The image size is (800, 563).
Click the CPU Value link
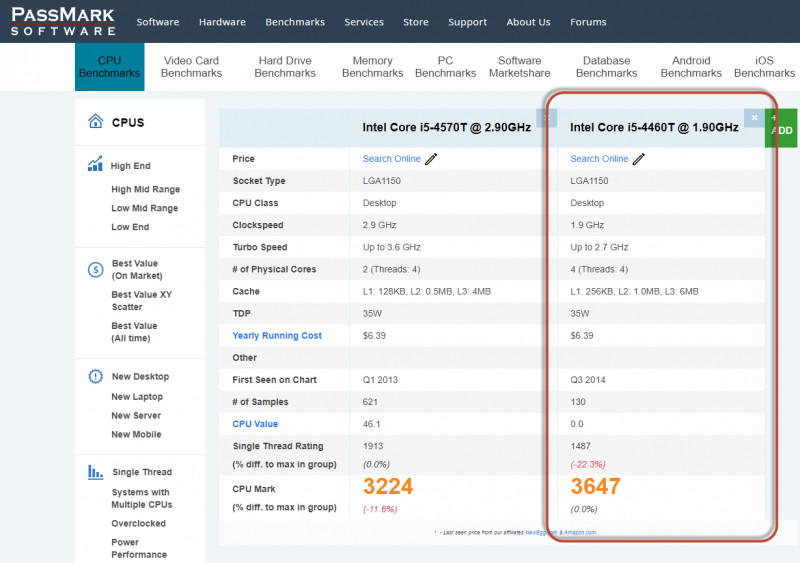(x=255, y=424)
